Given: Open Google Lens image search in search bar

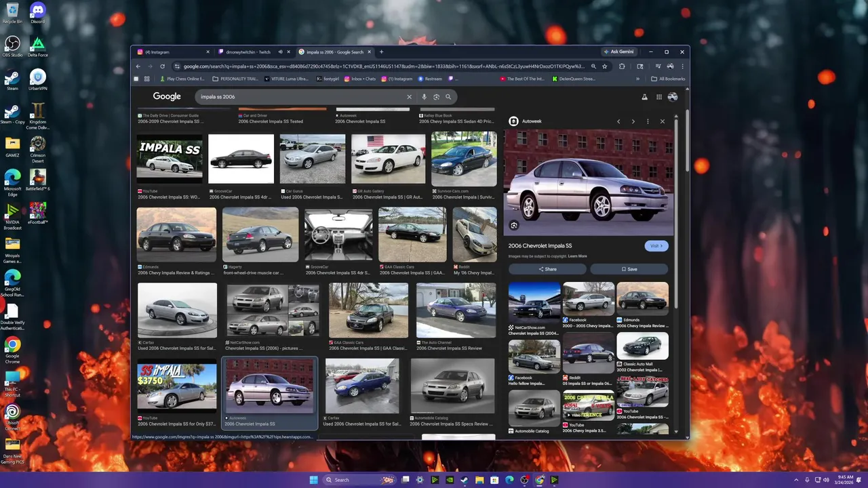Looking at the screenshot, I should (436, 97).
